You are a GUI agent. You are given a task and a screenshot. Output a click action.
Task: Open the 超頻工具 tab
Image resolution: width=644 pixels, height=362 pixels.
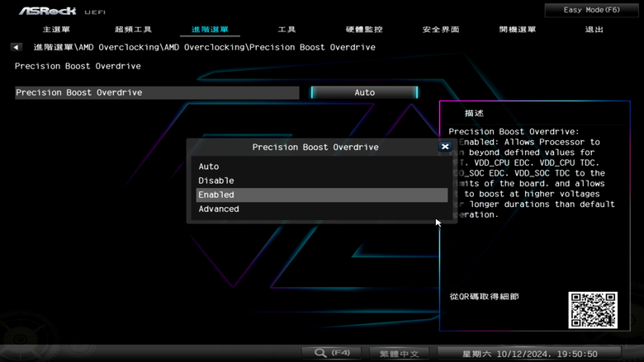(x=133, y=30)
